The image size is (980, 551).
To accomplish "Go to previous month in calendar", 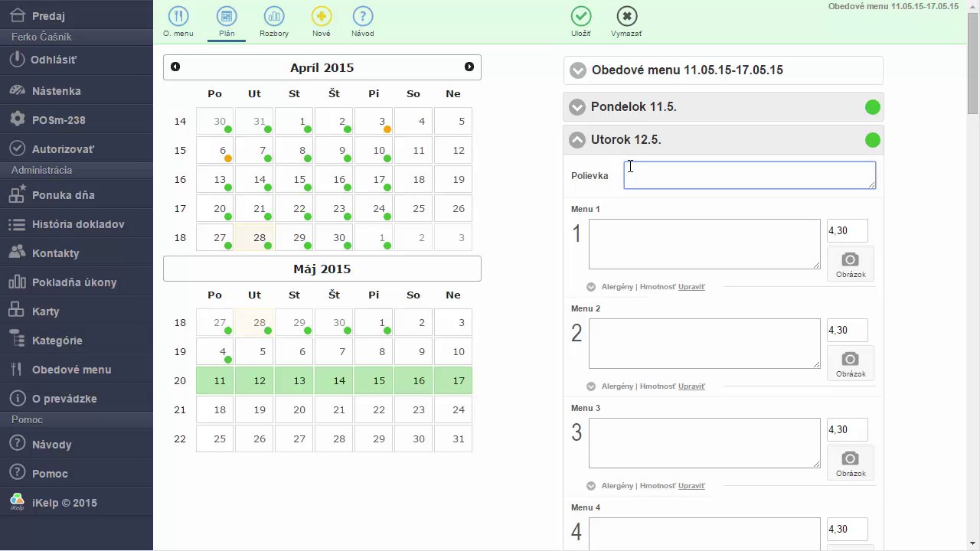I will pos(175,67).
